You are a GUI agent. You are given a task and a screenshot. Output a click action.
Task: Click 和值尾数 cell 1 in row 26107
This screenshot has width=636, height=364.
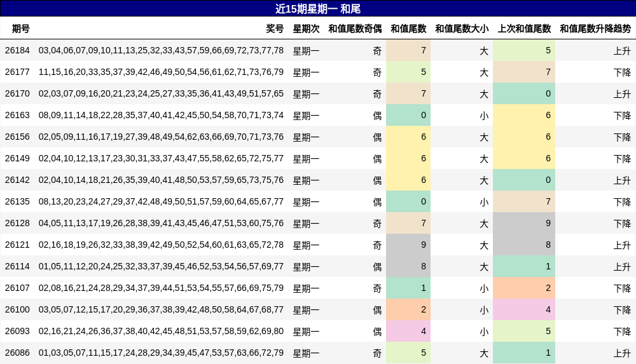[x=408, y=288]
